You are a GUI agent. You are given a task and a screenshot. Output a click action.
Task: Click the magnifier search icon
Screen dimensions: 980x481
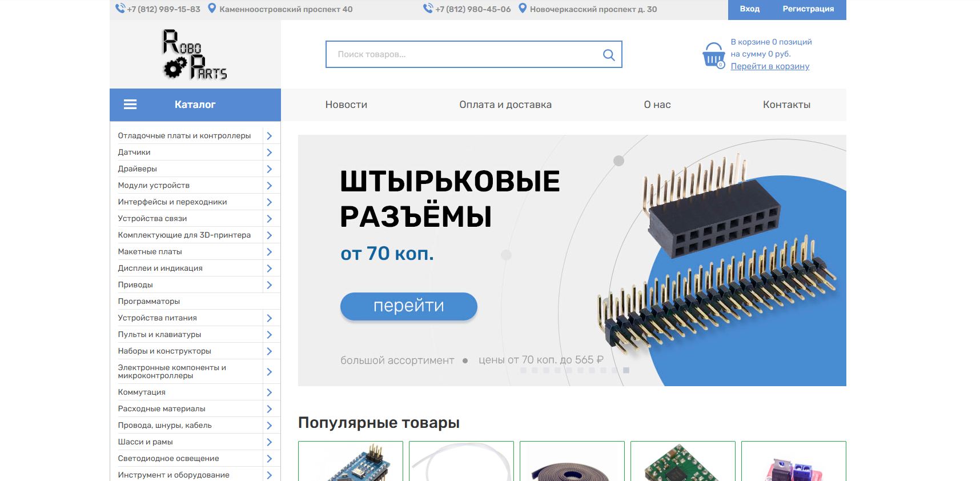pyautogui.click(x=609, y=55)
